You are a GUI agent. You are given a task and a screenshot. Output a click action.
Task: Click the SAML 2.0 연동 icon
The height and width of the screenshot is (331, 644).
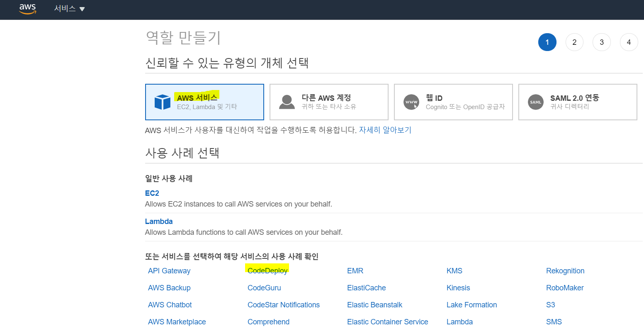coord(535,102)
